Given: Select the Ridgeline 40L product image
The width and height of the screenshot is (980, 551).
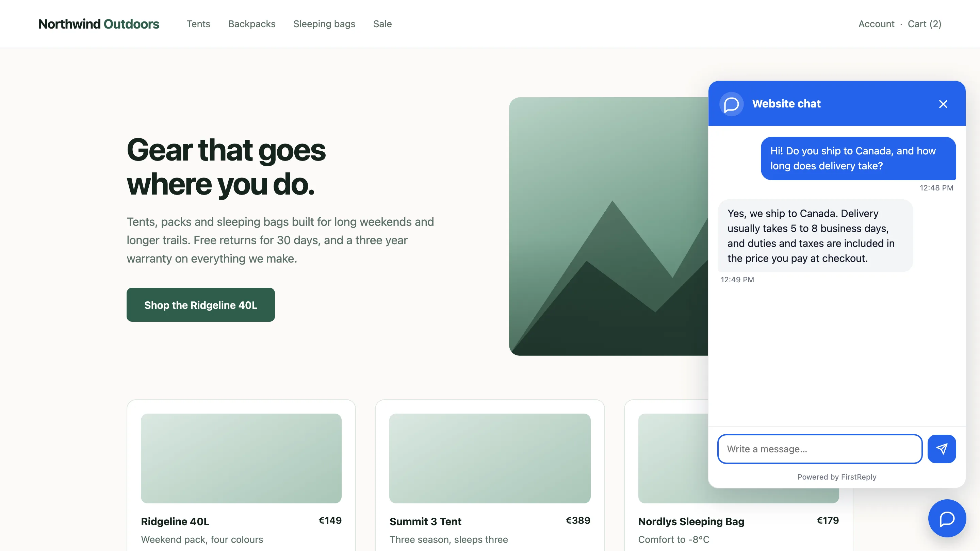Looking at the screenshot, I should (241, 458).
